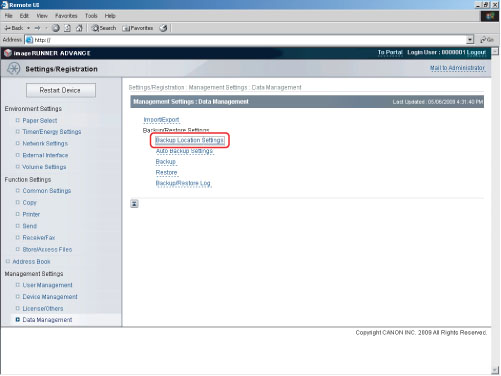Click the Refresh page icon
This screenshot has width=501, height=376.
pos(67,28)
